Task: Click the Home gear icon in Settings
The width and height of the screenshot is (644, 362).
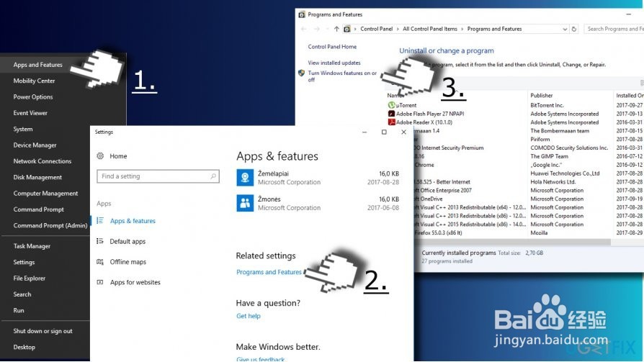Action: pos(100,156)
